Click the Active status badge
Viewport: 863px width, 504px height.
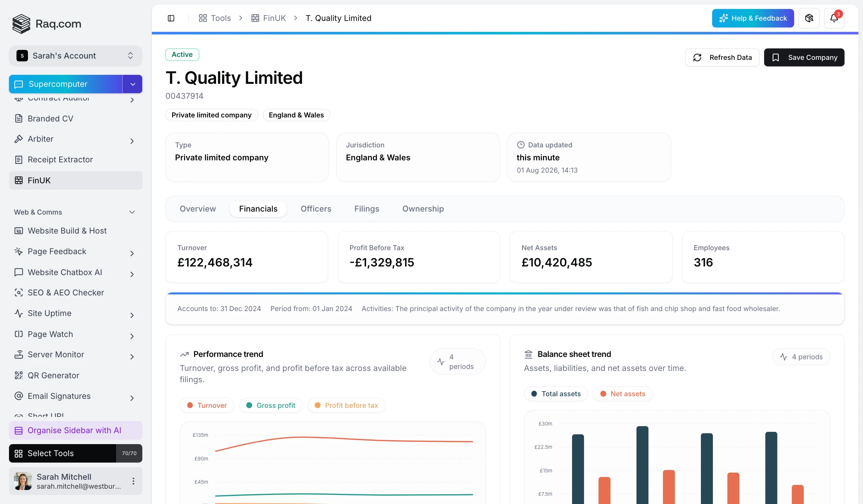click(x=182, y=55)
